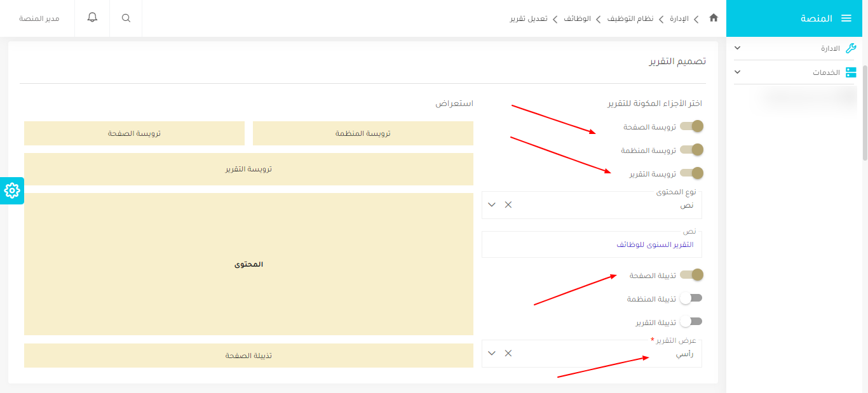Viewport: 868px width, 393px height.
Task: Click the search magnifier icon
Action: [126, 18]
